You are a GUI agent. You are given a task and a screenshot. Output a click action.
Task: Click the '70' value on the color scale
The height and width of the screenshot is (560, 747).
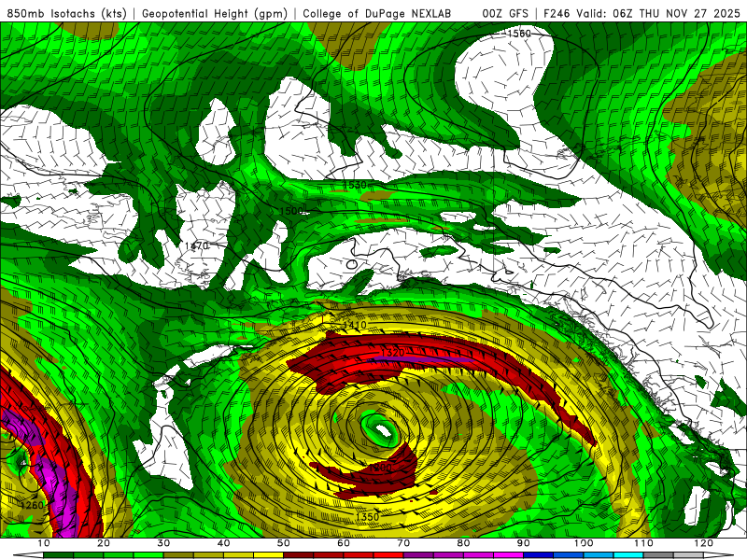pyautogui.click(x=403, y=543)
